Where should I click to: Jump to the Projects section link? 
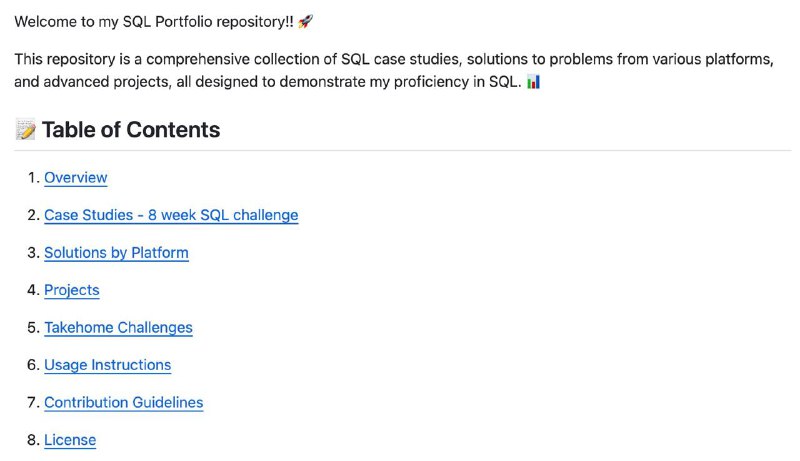(x=72, y=290)
